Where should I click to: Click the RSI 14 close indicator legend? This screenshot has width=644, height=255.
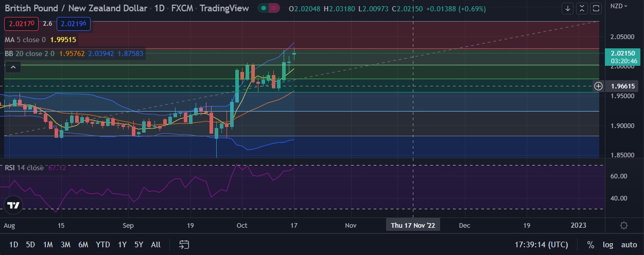point(24,168)
